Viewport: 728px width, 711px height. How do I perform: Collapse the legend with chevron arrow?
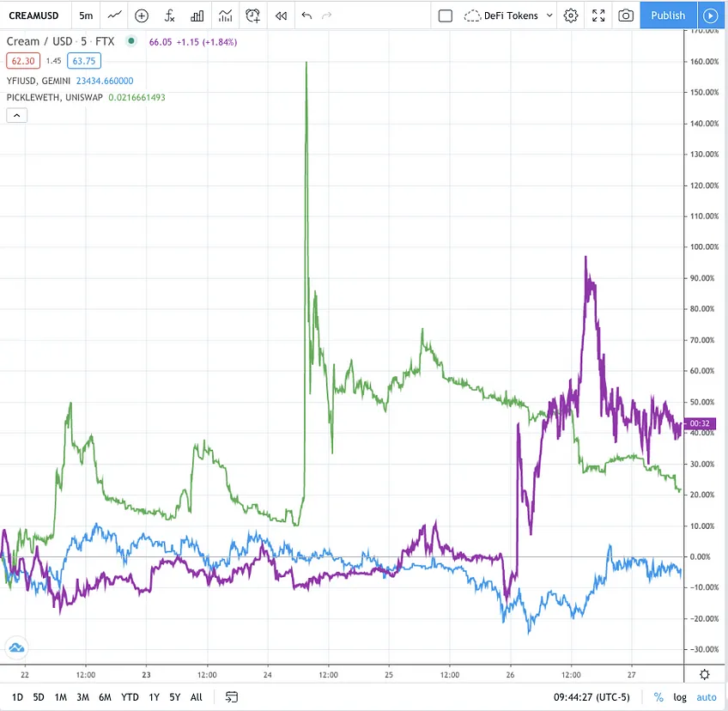coord(16,115)
